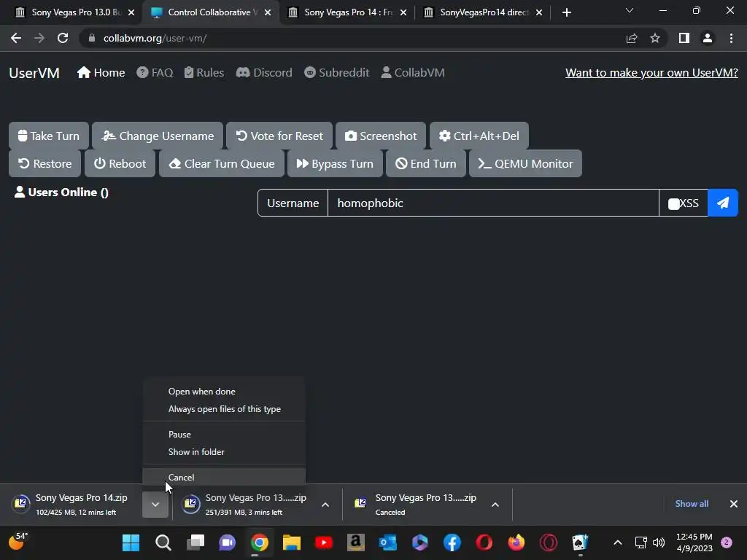Open the QEMU Monitor

525,163
